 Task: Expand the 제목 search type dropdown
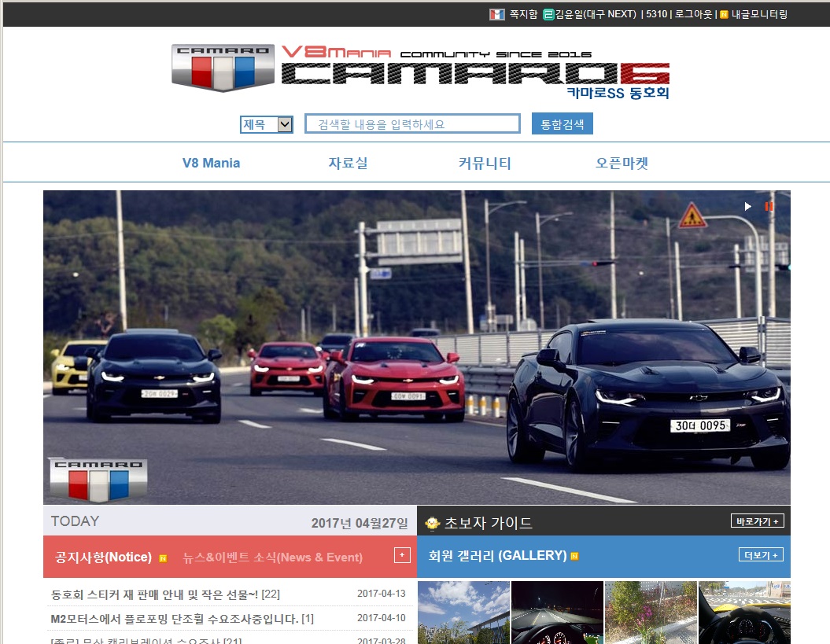click(x=266, y=124)
